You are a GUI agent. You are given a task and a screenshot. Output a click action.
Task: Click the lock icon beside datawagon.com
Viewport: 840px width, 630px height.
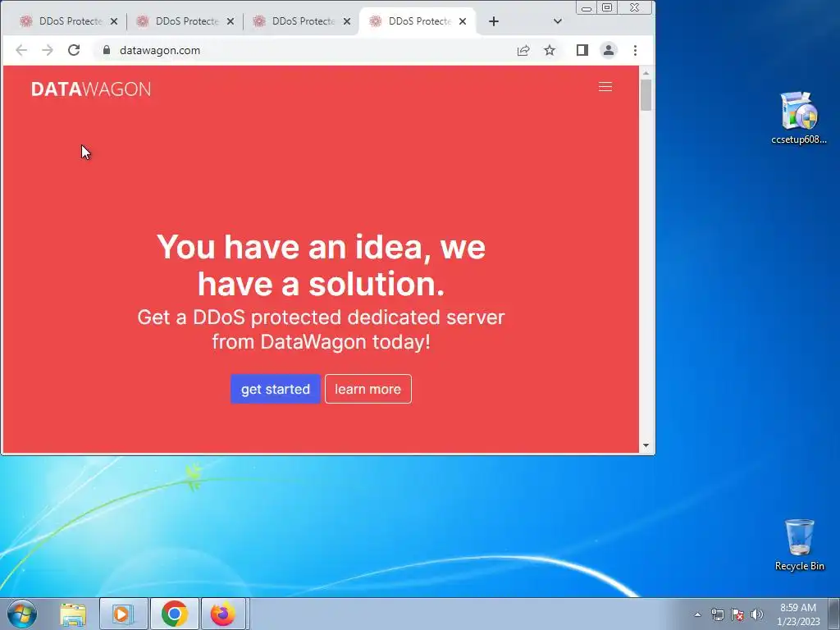pyautogui.click(x=107, y=50)
